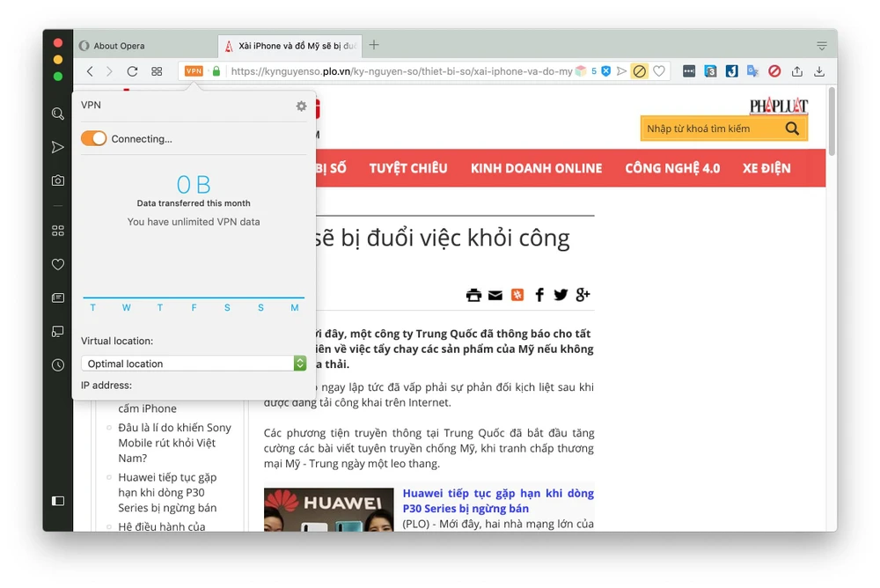
Task: Turn off the VPN toggle switch
Action: tap(93, 138)
